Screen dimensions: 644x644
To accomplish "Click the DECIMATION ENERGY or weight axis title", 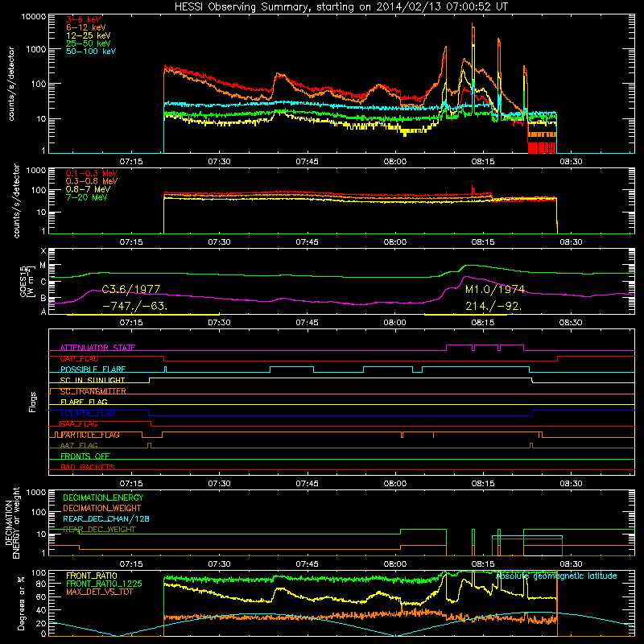I will pyautogui.click(x=12, y=522).
